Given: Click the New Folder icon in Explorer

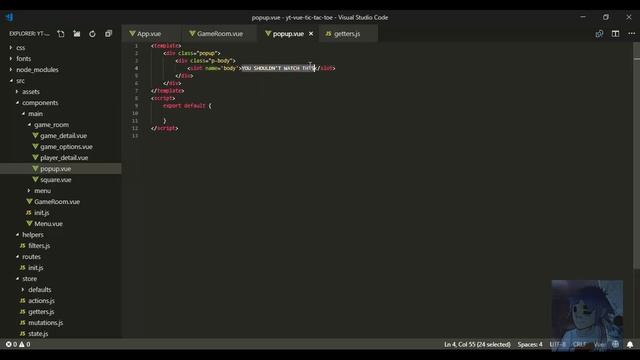Looking at the screenshot, I should pos(77,34).
